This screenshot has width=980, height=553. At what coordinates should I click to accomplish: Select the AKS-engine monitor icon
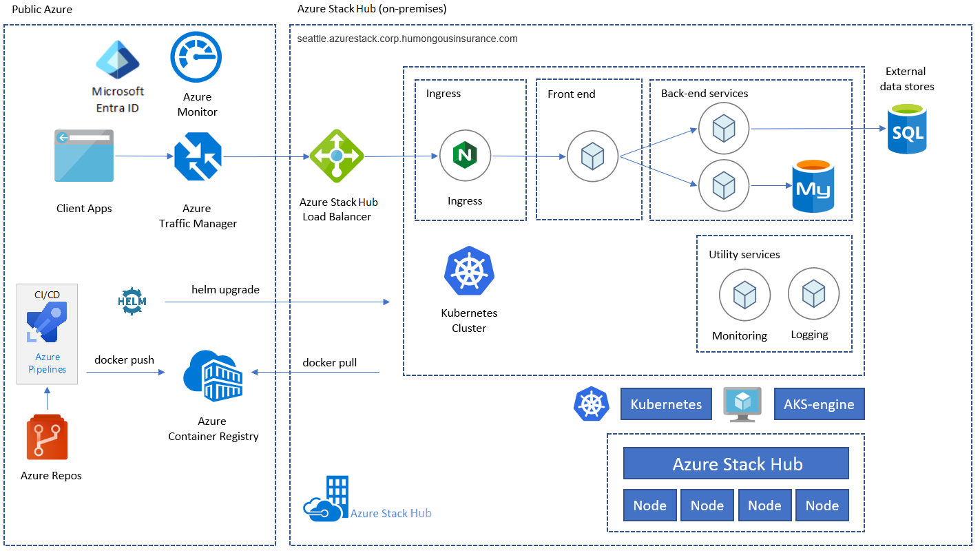pyautogui.click(x=742, y=404)
